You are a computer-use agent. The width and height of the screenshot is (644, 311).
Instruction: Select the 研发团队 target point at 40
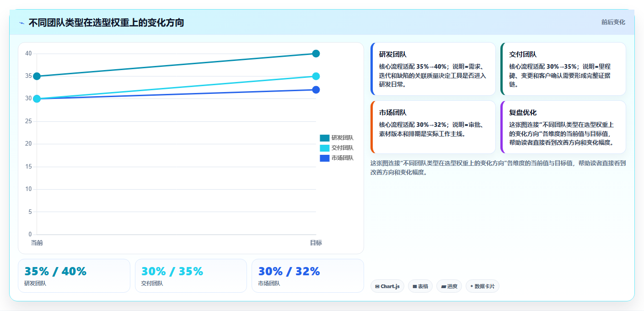point(316,54)
